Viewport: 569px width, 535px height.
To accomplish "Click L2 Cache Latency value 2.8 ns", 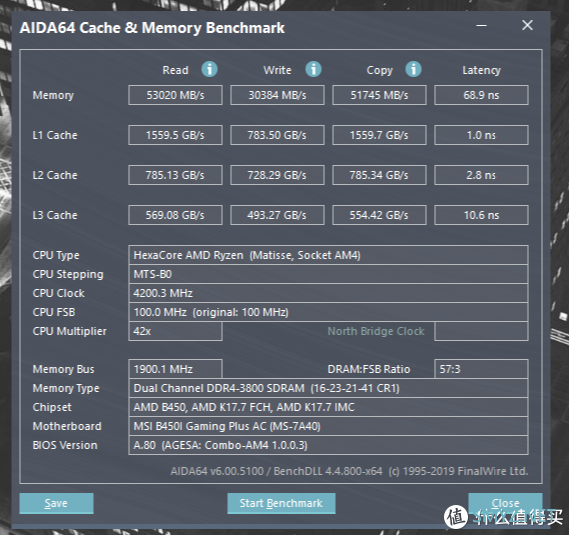I will pos(481,175).
